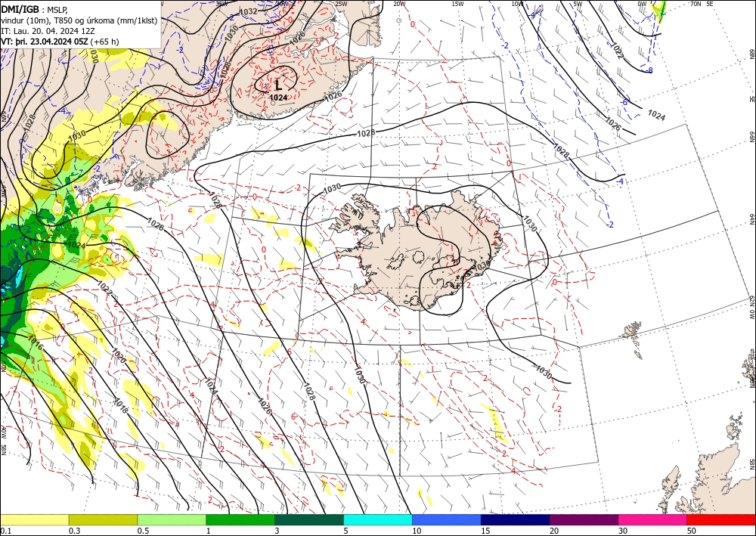Image resolution: width=756 pixels, height=536 pixels.
Task: Click the blue '-6' temperature label
Action: 624,102
